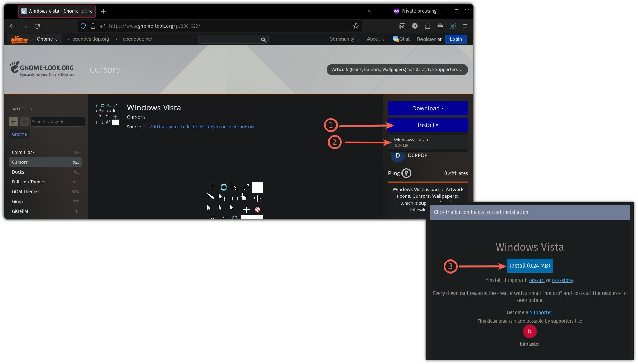Expand the Install dropdown button
The width and height of the screenshot is (638, 364).
[x=428, y=125]
